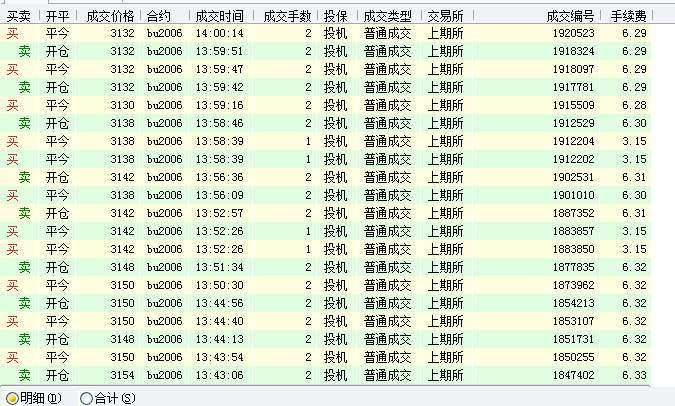Select the 合计 radio button
Image resolution: width=675 pixels, height=406 pixels.
pos(87,398)
